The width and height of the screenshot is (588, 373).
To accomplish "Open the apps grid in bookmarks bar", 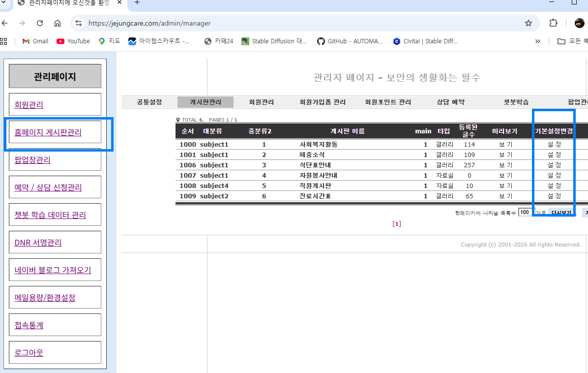I will tap(4, 41).
